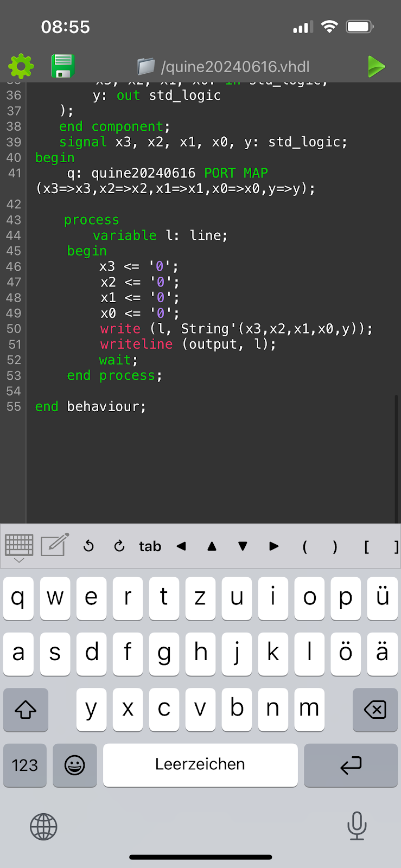This screenshot has height=868, width=401.
Task: Toggle the shift key on keyboard
Action: pos(26,710)
